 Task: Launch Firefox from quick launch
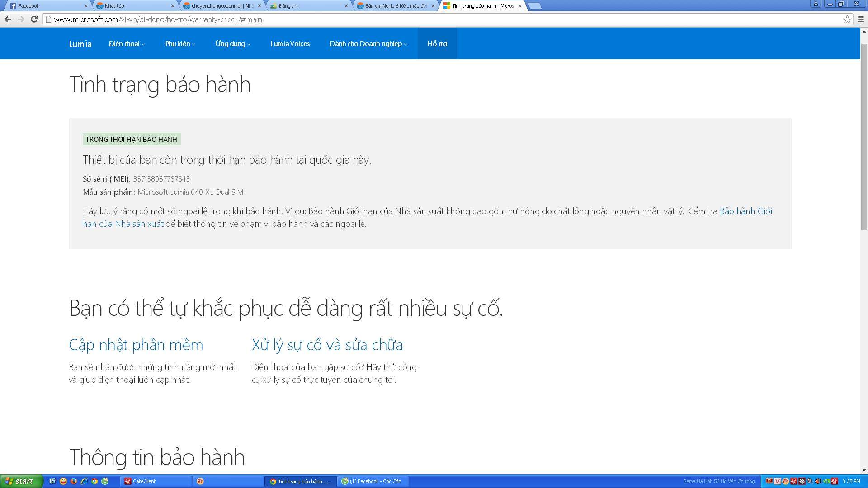pos(73,481)
